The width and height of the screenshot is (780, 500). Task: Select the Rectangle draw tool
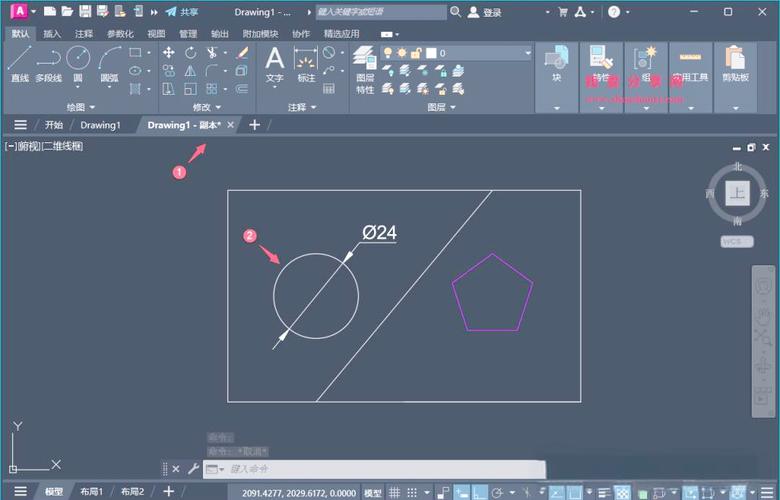[135, 52]
